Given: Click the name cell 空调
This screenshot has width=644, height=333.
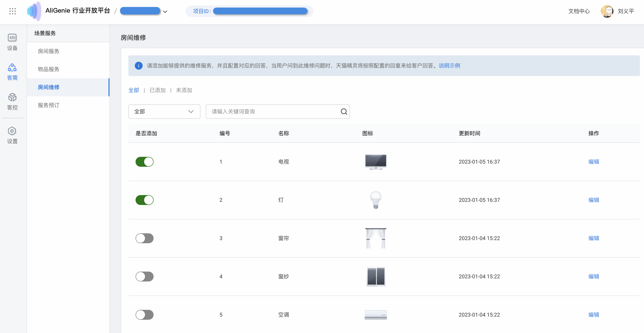Looking at the screenshot, I should [283, 315].
